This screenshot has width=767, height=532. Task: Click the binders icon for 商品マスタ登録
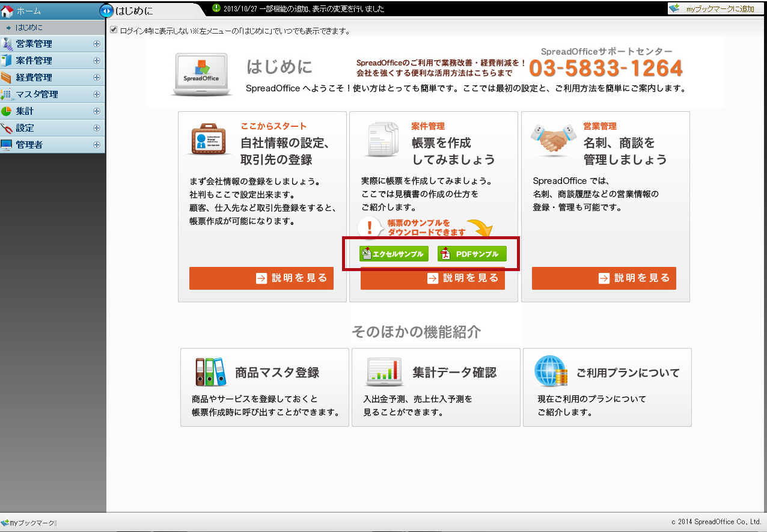click(x=210, y=372)
